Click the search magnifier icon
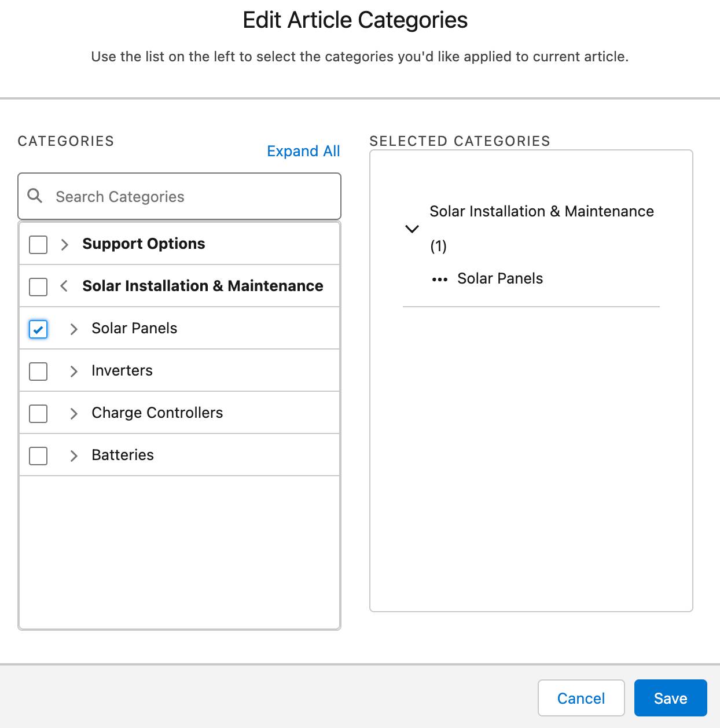Image resolution: width=720 pixels, height=728 pixels. click(35, 196)
